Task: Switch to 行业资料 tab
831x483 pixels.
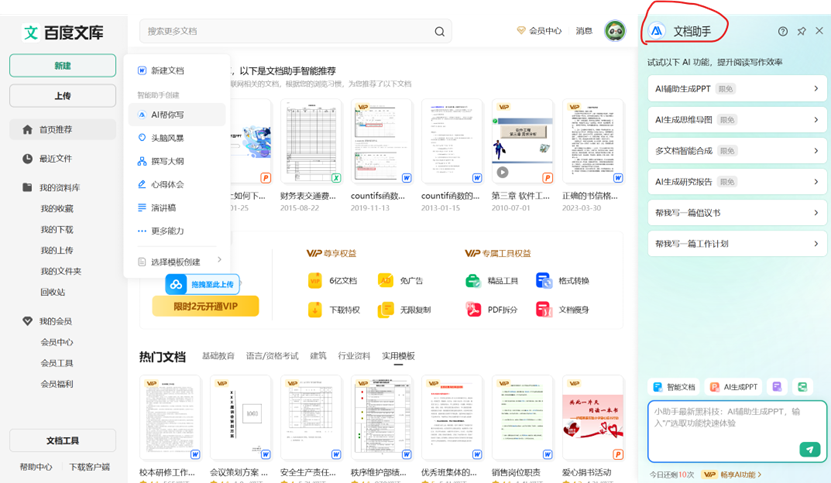Action: 354,356
